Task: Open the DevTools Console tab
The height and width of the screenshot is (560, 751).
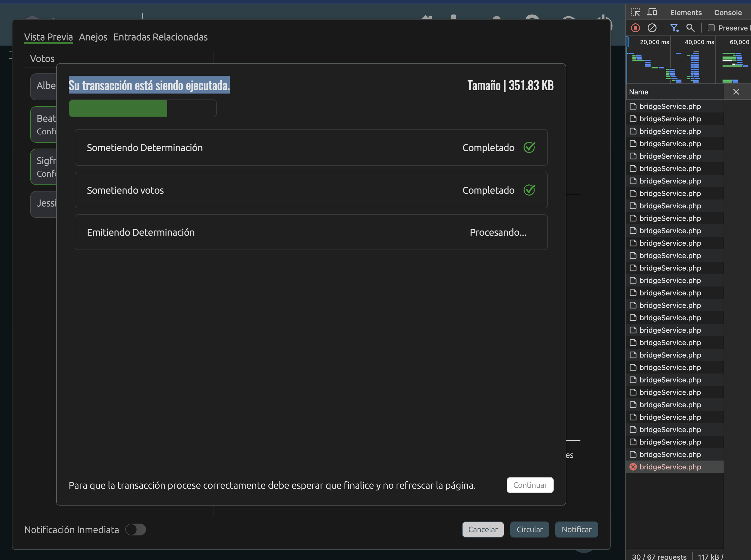Action: (x=728, y=12)
